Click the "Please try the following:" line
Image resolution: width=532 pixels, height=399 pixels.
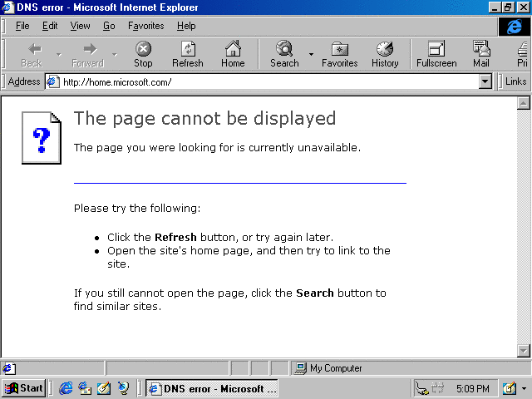pyautogui.click(x=137, y=209)
